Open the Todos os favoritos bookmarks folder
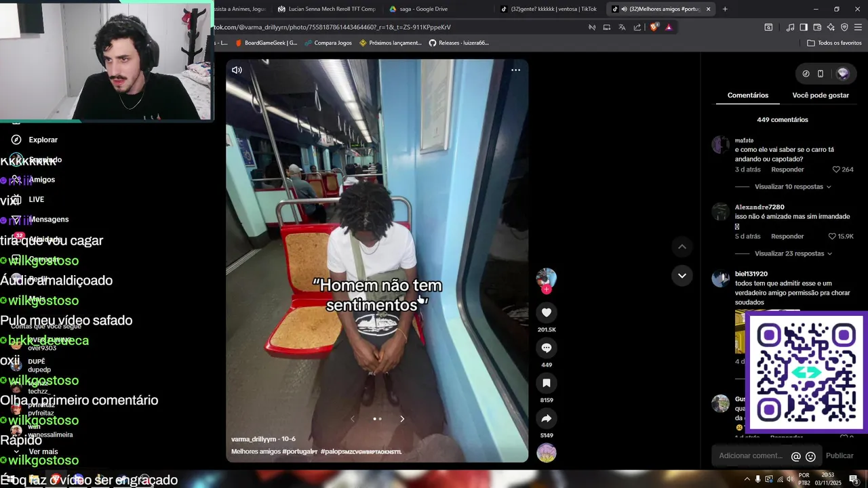Image resolution: width=868 pixels, height=488 pixels. coord(834,43)
